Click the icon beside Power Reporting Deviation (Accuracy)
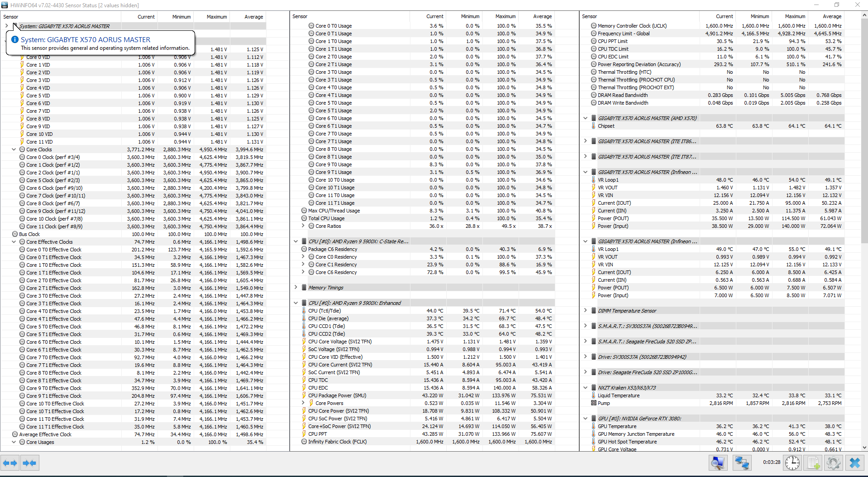Viewport: 868px width, 477px height. [x=594, y=64]
